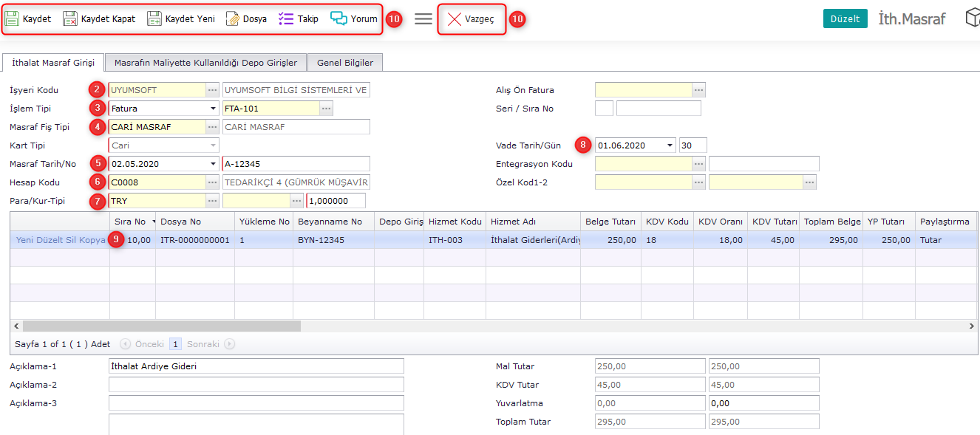The height and width of the screenshot is (435, 980).
Task: Open the Takip tracking checklist icon
Action: click(x=286, y=19)
